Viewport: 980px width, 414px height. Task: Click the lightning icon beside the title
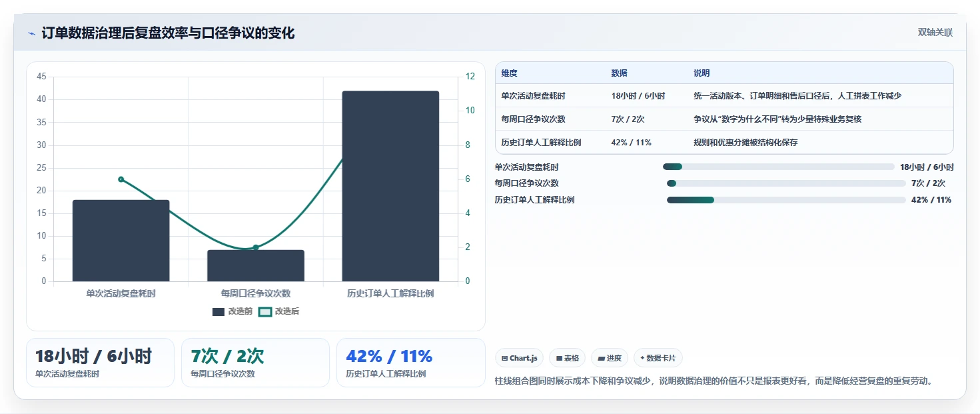[32, 33]
